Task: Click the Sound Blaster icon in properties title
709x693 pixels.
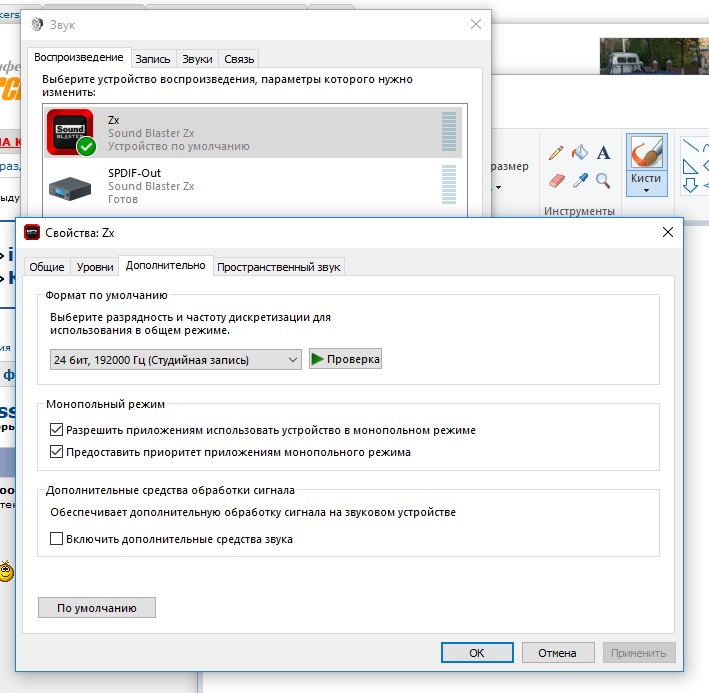Action: coord(32,232)
